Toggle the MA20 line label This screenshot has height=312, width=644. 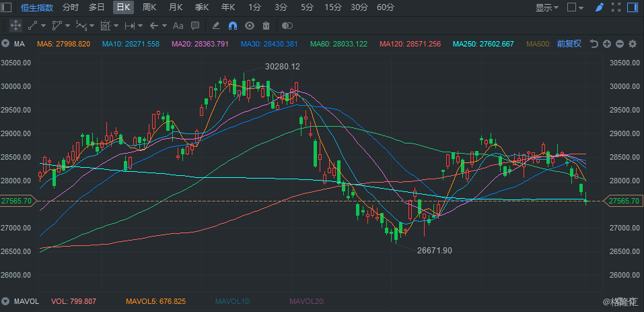[x=200, y=44]
